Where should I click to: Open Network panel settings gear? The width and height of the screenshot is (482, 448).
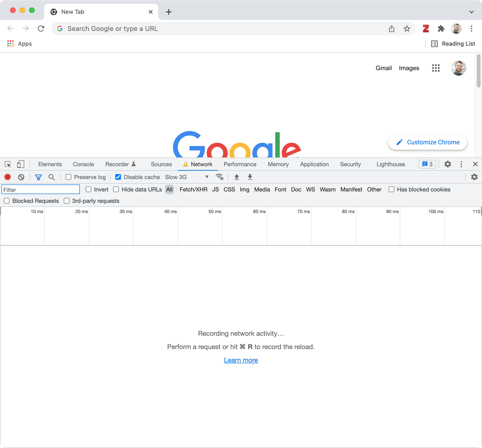474,177
